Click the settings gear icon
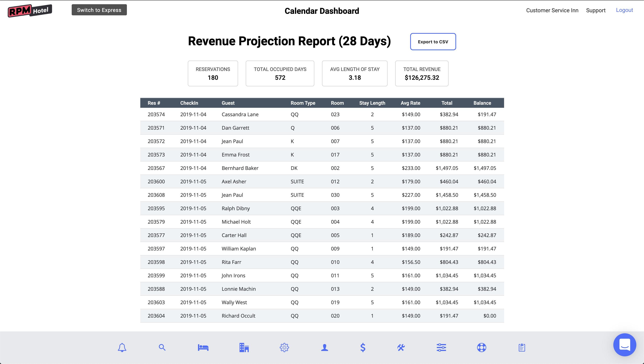This screenshot has width=644, height=364. pos(284,348)
